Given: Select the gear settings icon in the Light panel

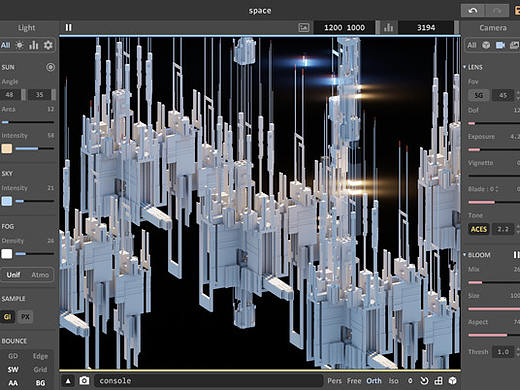Looking at the screenshot, I should pos(48,45).
